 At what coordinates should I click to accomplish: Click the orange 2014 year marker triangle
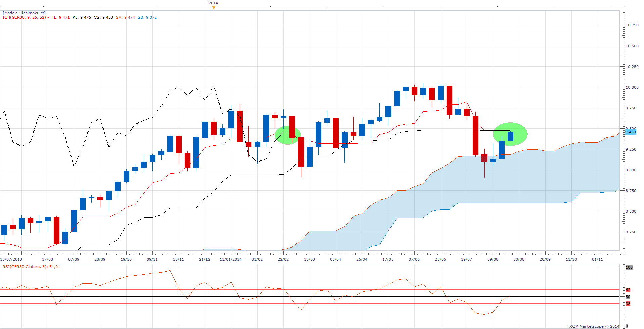point(214,8)
